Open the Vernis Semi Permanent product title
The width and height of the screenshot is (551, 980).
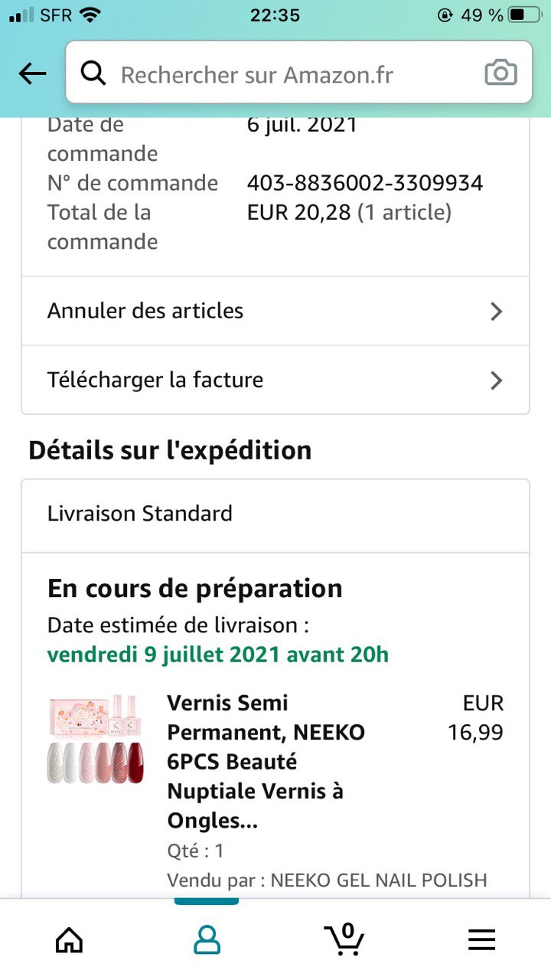tap(266, 761)
